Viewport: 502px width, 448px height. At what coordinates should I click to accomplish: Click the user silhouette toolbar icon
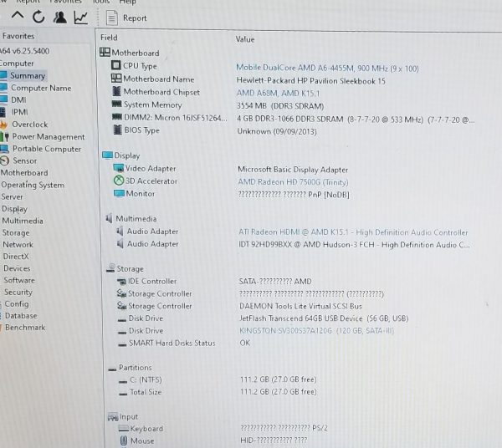(x=59, y=18)
